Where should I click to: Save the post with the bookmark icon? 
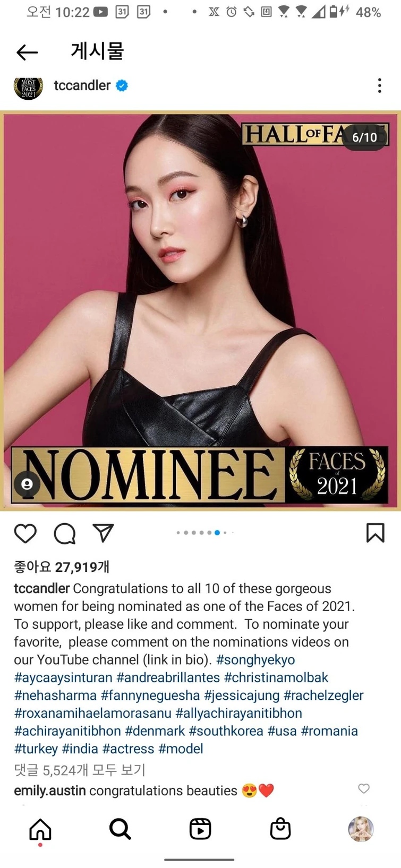point(375,533)
